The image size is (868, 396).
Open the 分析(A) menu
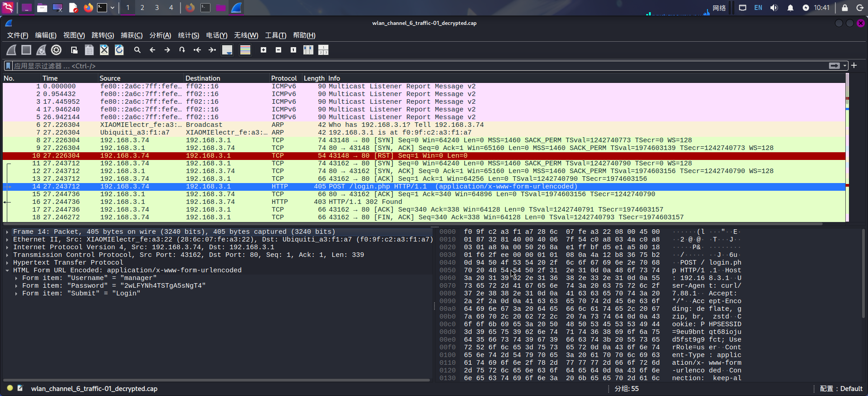(160, 35)
